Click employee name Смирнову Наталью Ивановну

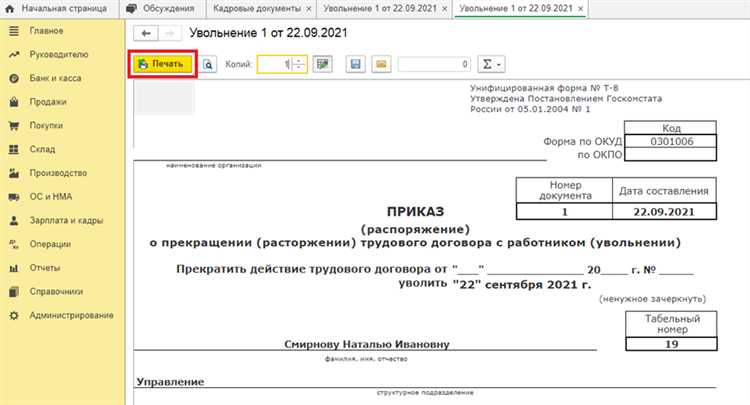(367, 344)
